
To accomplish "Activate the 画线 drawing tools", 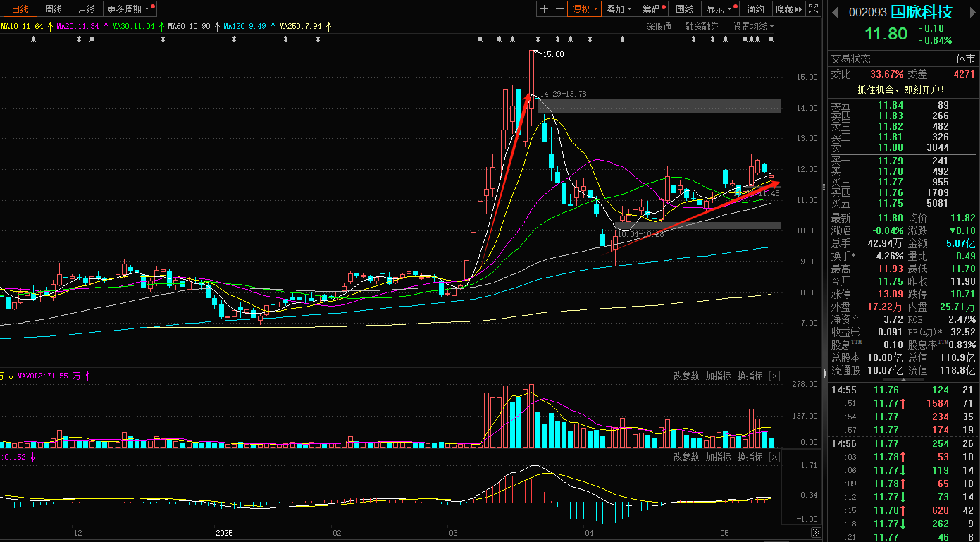I will (x=685, y=9).
